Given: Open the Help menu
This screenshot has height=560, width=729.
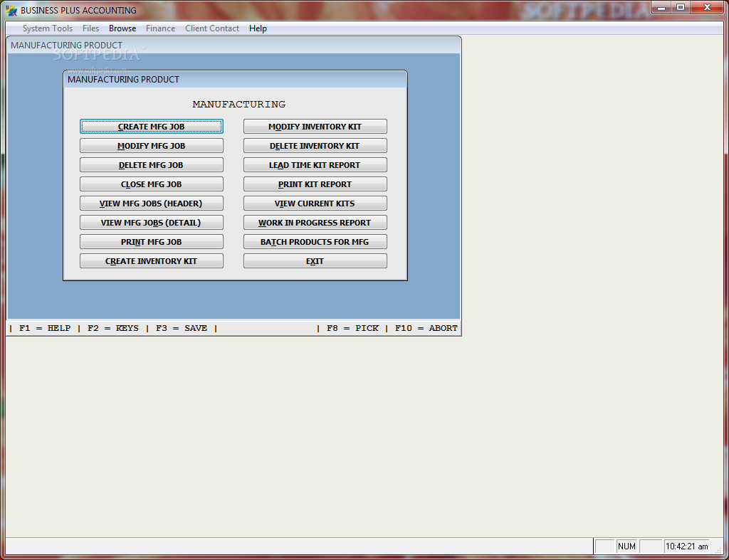Looking at the screenshot, I should [x=258, y=28].
